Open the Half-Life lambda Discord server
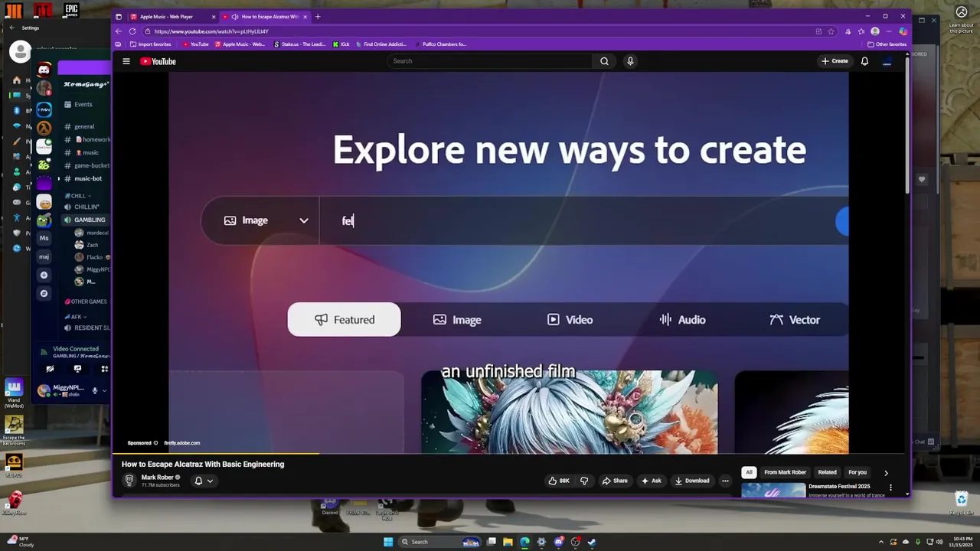 pos(44,128)
